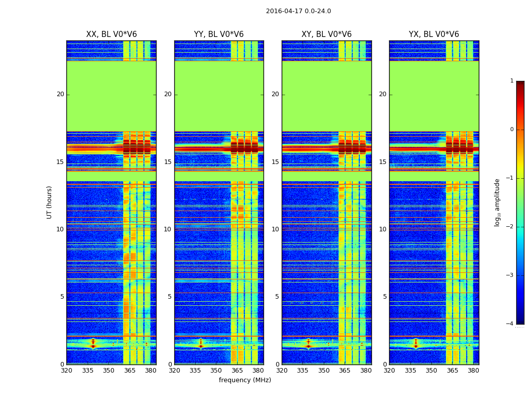Click the 10 tick label on XY panel y-axis
This screenshot has height=405, width=532.
point(275,229)
